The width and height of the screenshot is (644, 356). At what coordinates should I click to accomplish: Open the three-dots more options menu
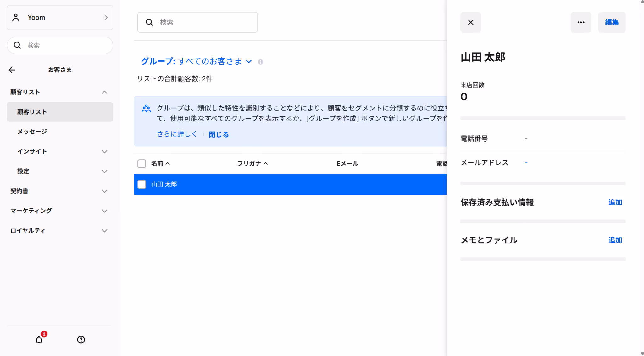pyautogui.click(x=581, y=22)
